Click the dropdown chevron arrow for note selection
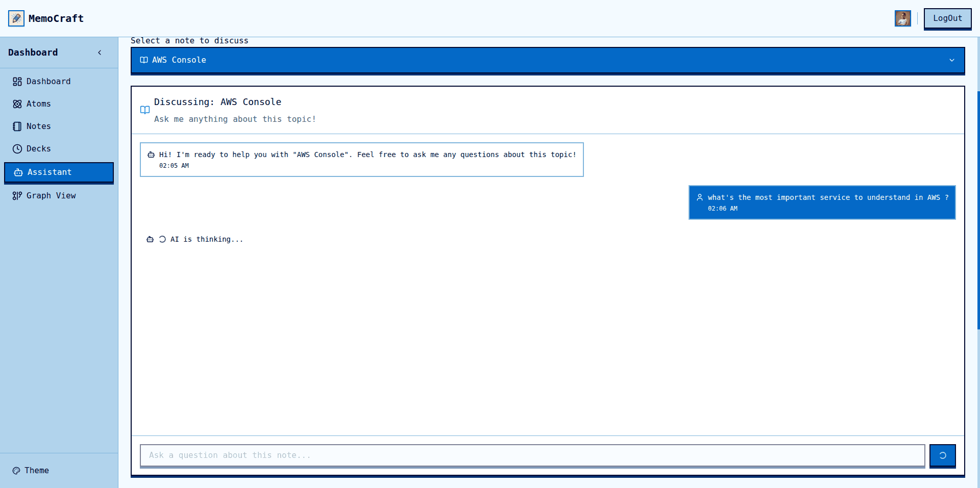Viewport: 980px width, 488px height. [952, 60]
